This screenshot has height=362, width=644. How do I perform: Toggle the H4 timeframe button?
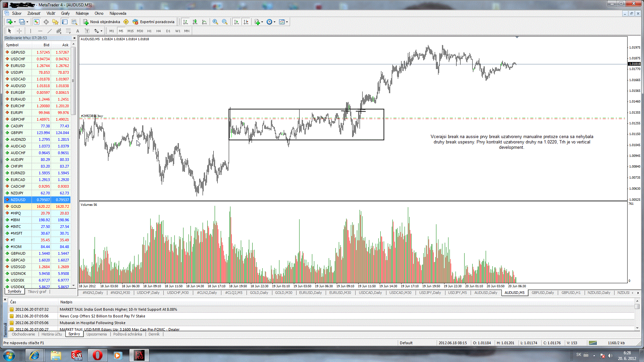click(159, 31)
